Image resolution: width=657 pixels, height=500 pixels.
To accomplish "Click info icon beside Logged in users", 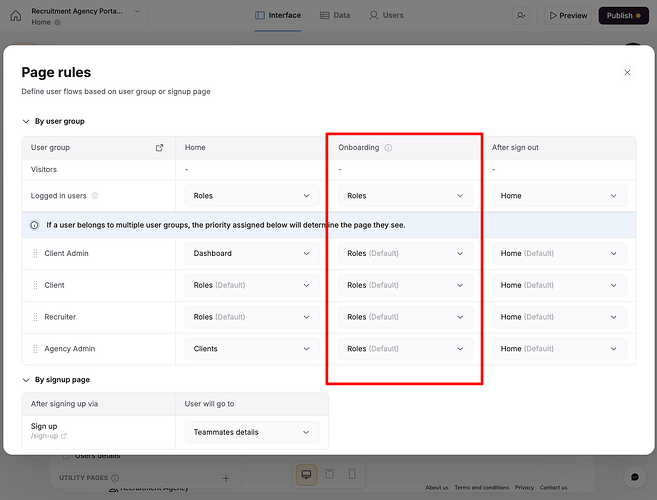I will [95, 196].
